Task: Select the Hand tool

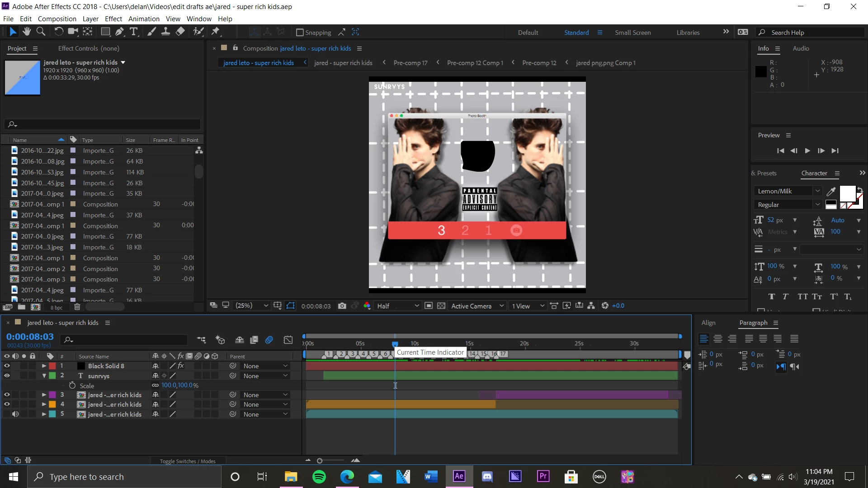Action: coord(27,32)
